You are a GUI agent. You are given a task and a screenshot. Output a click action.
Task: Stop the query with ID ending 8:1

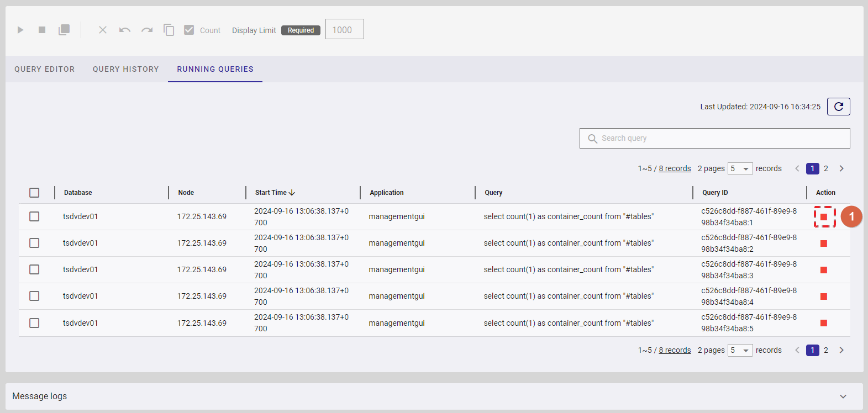(x=824, y=217)
